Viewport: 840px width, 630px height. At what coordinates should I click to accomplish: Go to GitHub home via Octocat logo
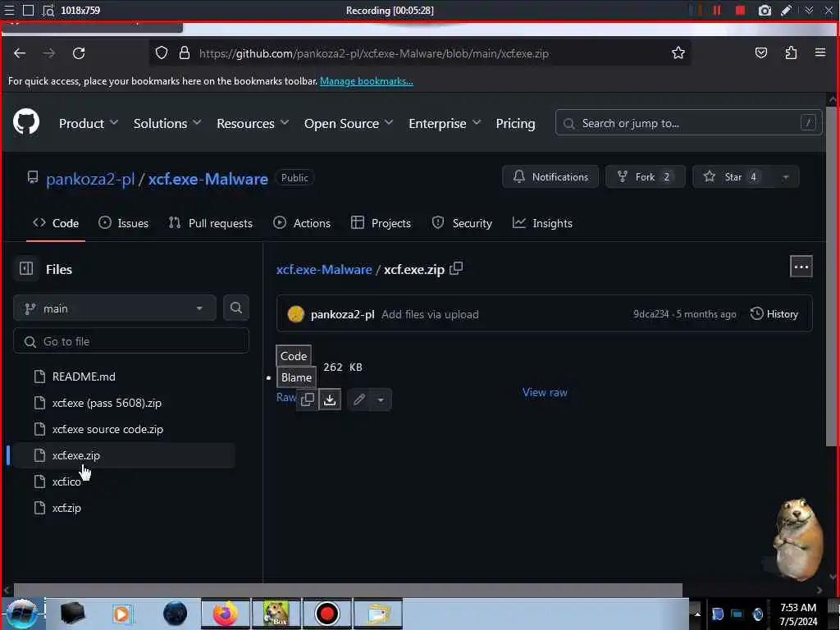[x=26, y=121]
